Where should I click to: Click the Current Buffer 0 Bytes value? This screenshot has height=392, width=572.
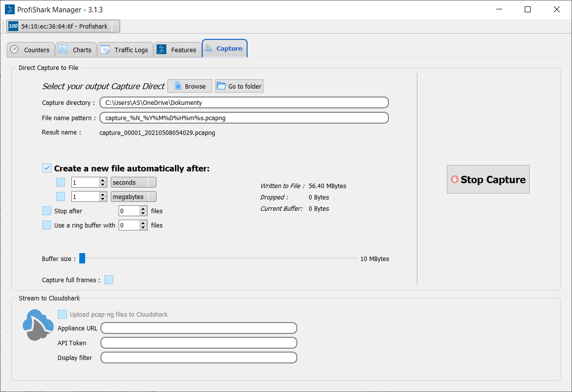point(318,209)
